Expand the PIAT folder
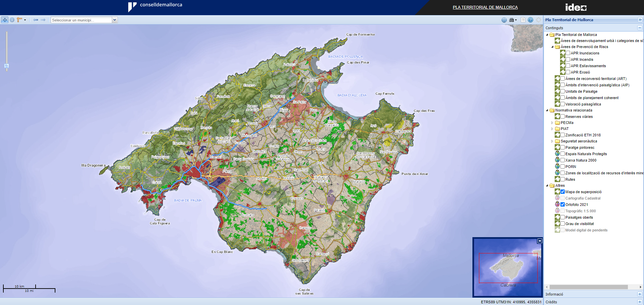644x305 pixels. tap(552, 129)
